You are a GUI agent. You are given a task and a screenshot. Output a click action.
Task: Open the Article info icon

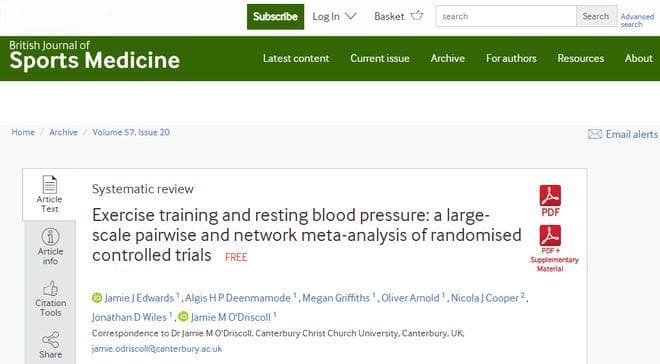click(x=50, y=236)
